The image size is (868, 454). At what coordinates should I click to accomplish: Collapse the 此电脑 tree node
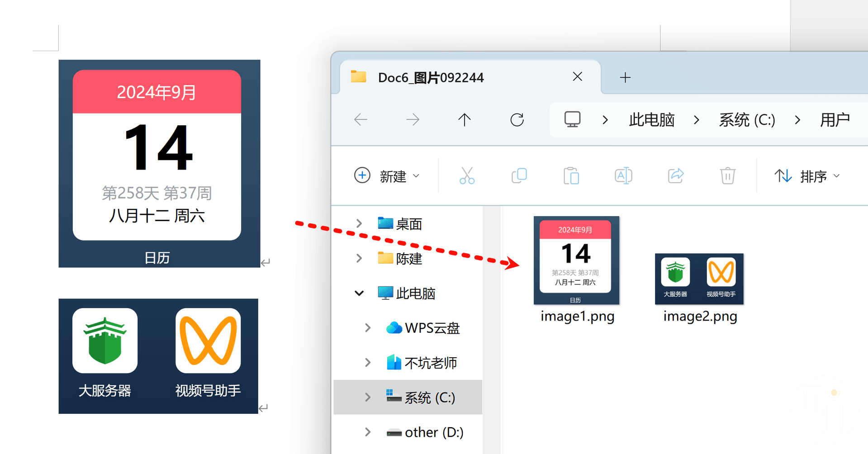[359, 293]
